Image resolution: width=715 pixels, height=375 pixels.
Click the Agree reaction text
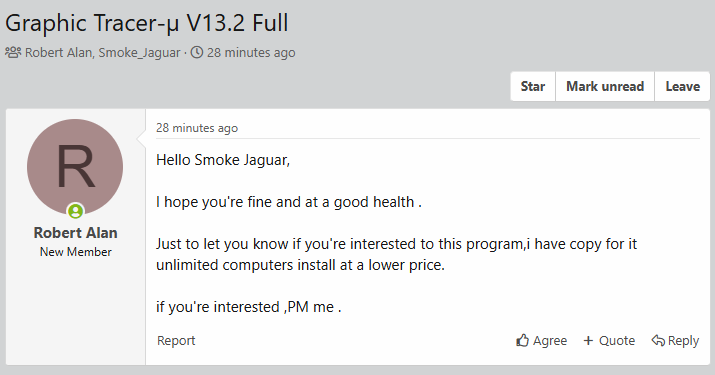coord(550,340)
